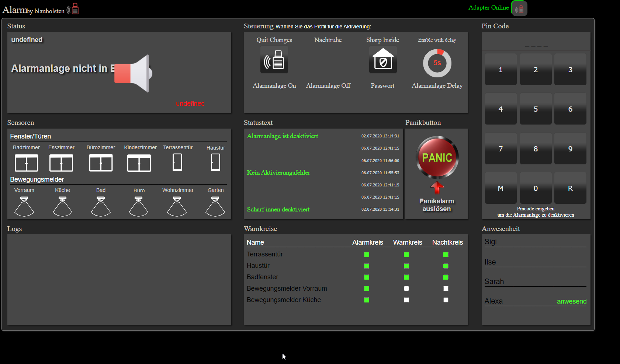620x364 pixels.
Task: Toggle Terrassentür Warnkreis indicator
Action: (x=406, y=255)
